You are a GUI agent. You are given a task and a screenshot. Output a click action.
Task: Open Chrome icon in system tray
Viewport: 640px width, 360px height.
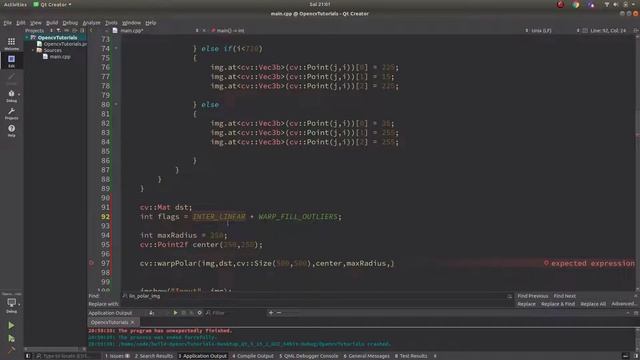click(x=576, y=4)
